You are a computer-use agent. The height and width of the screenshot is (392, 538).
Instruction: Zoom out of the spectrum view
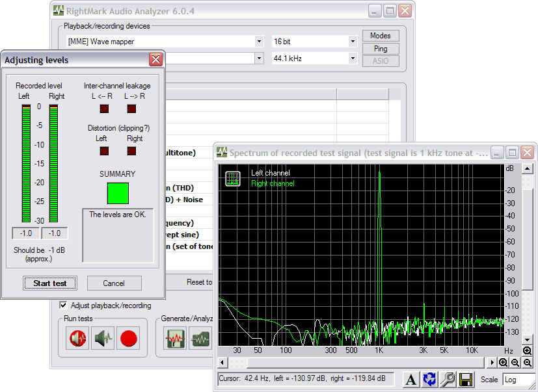516,362
